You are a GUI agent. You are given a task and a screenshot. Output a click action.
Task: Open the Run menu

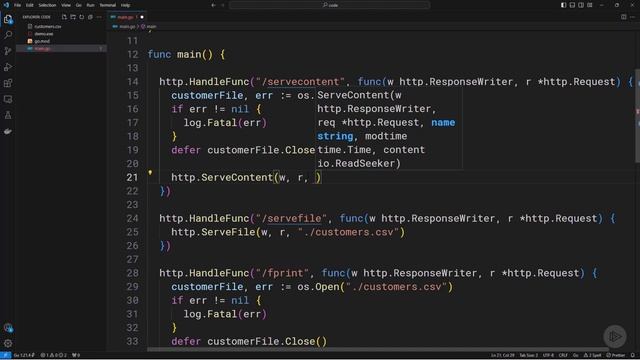point(91,5)
